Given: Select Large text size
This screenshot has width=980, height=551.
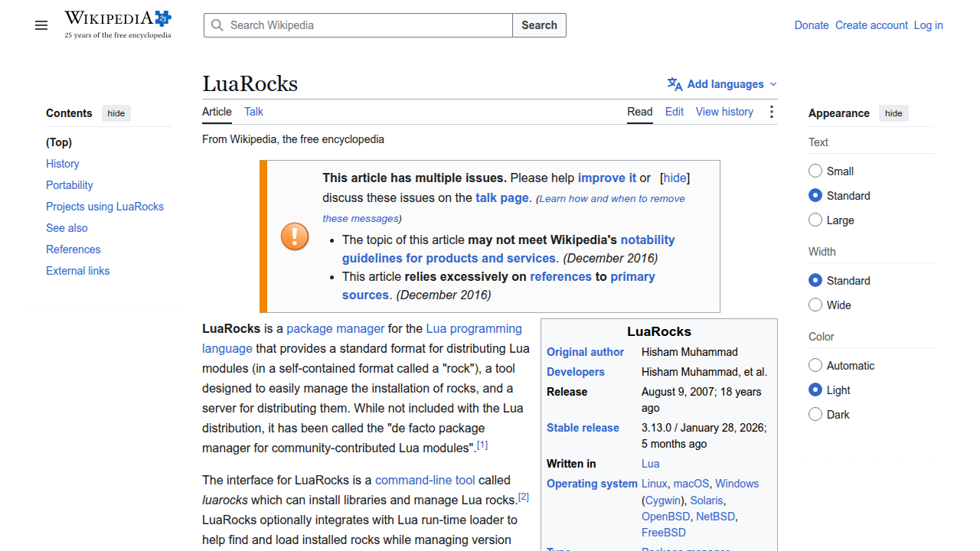Looking at the screenshot, I should point(815,220).
